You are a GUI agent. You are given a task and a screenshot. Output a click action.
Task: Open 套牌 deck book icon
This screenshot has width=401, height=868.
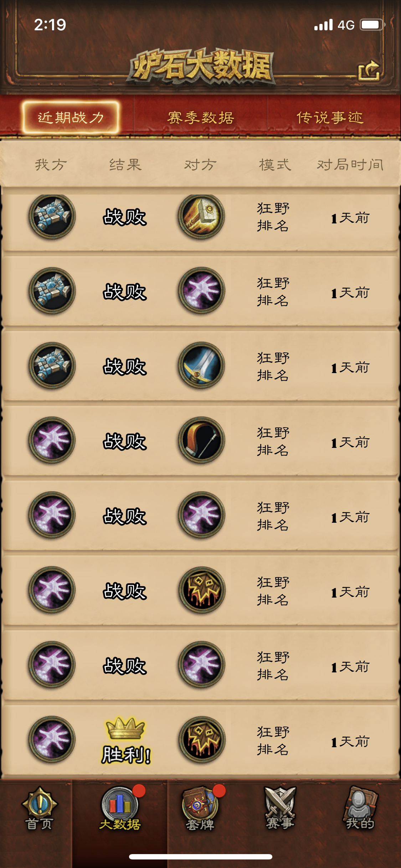(200, 809)
